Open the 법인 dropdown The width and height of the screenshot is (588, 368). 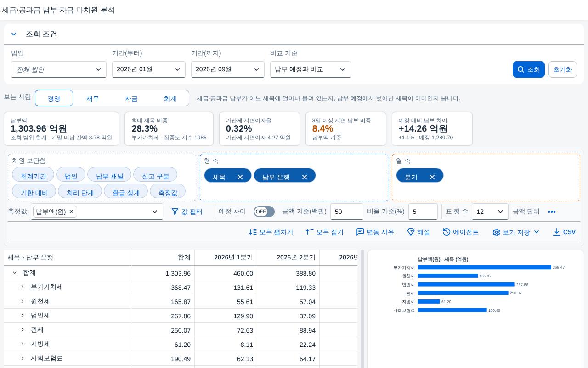[x=59, y=69]
